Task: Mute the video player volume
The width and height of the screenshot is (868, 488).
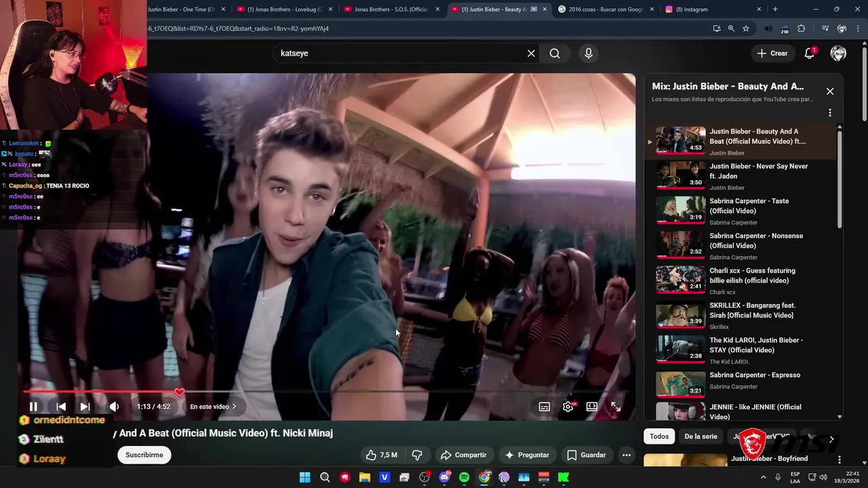Action: [114, 407]
